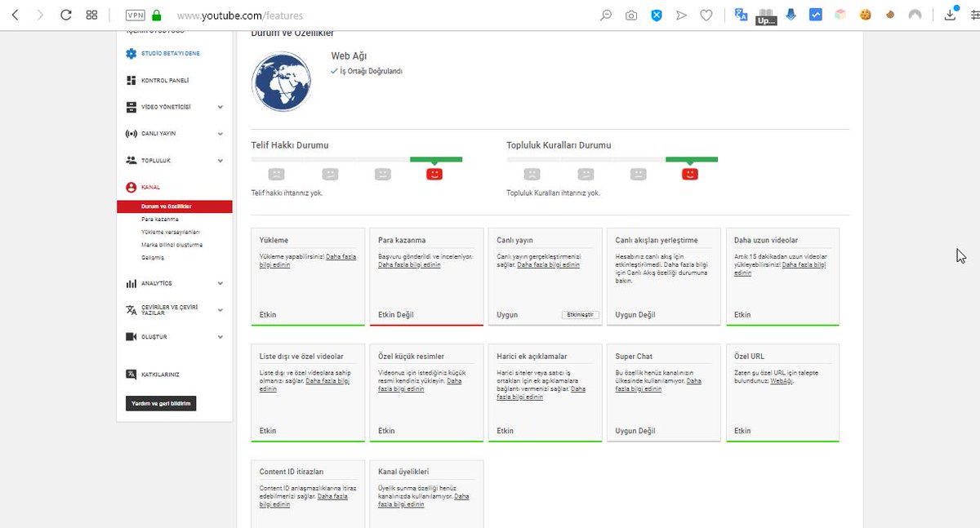
Task: Open Opera easy setup sliders icon
Action: 973,15
